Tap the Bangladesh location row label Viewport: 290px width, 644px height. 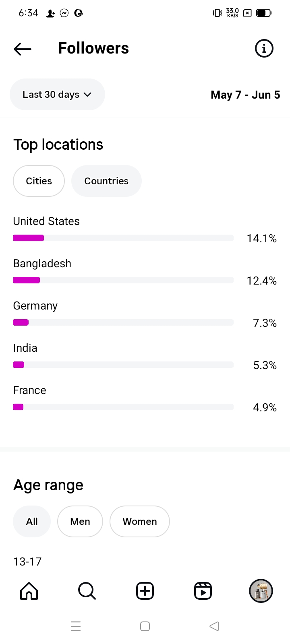42,264
